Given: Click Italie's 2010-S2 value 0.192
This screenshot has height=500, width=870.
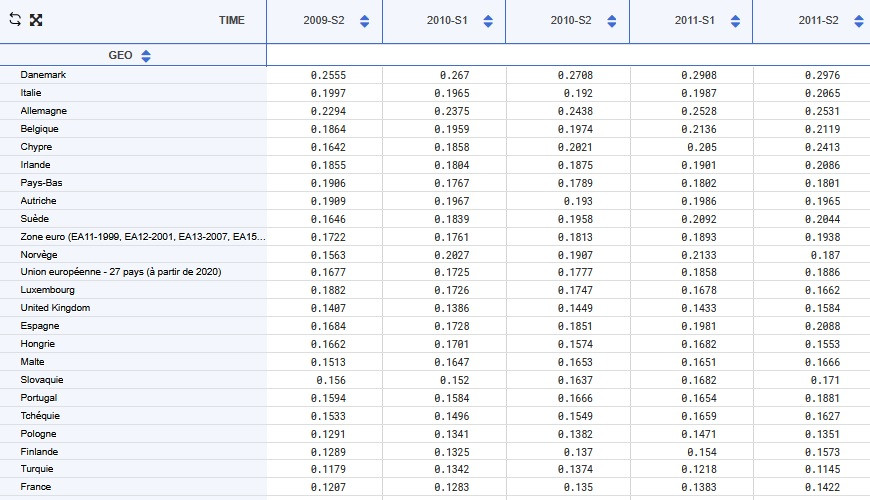Looking at the screenshot, I should (578, 93).
